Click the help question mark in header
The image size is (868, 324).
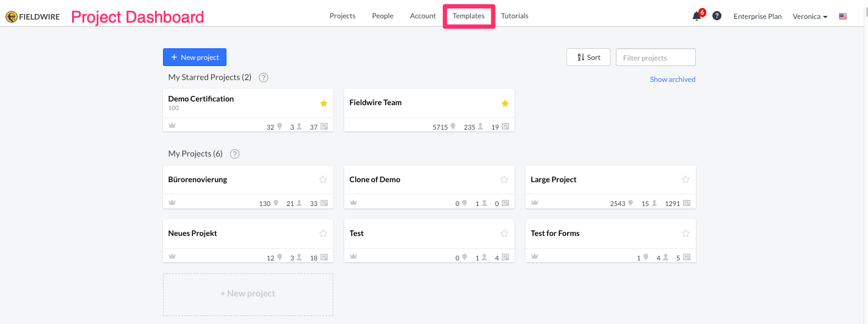717,16
